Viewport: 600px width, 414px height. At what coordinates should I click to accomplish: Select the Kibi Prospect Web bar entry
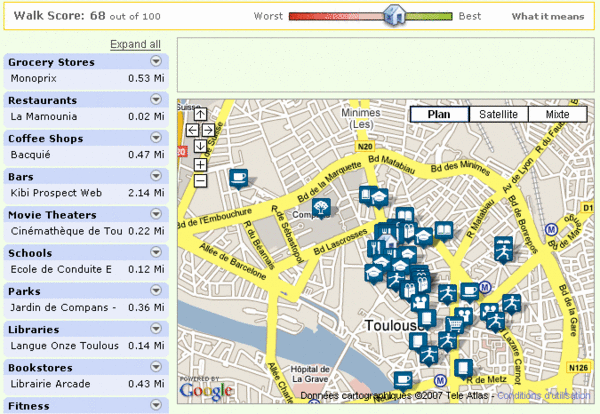point(86,193)
